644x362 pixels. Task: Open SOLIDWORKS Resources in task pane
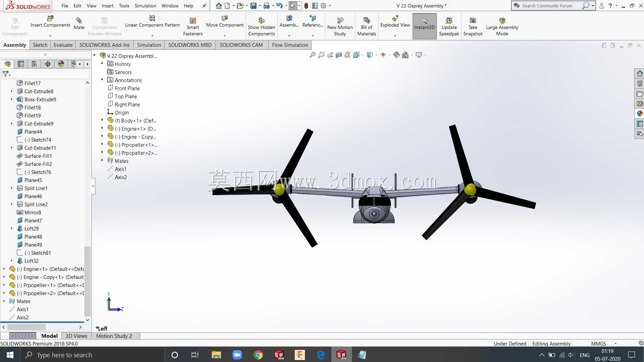639,73
